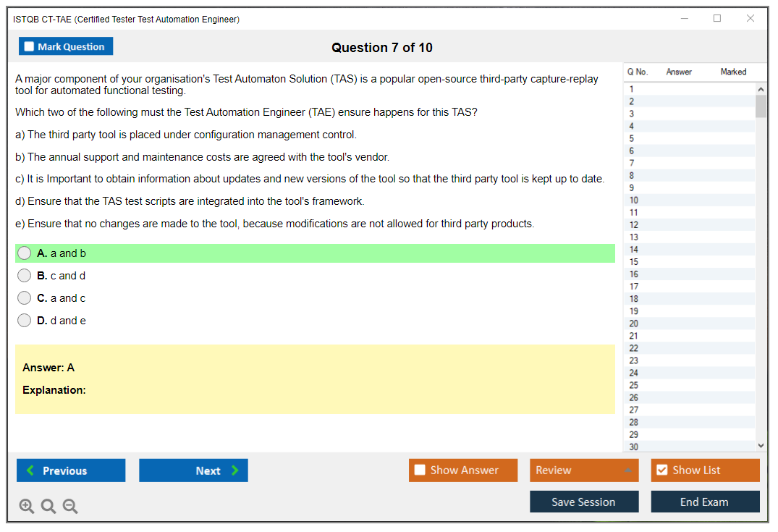Jump to question 10 in the list
778x532 pixels.
coord(634,200)
